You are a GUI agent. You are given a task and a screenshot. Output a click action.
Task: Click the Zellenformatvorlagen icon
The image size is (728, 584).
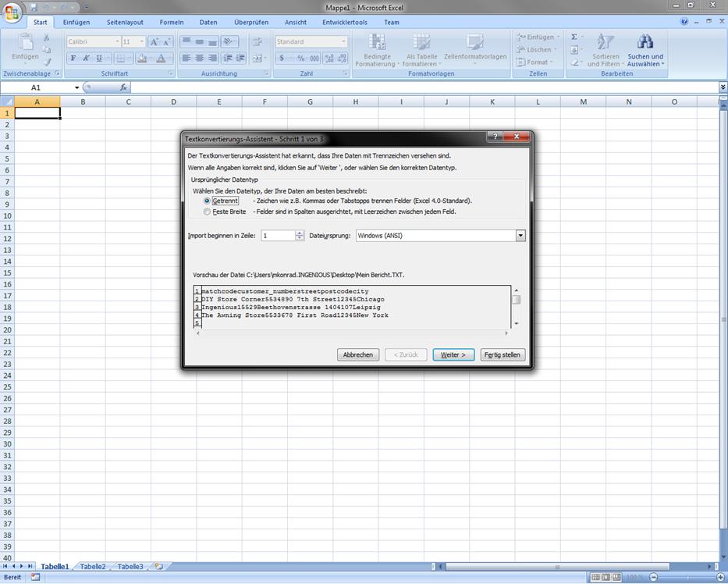[474, 42]
